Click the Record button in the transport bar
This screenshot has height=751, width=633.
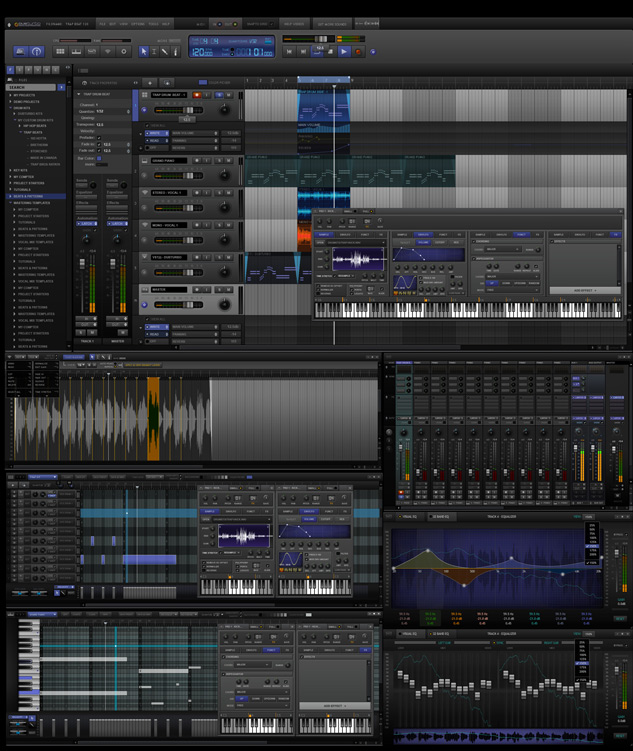point(358,51)
